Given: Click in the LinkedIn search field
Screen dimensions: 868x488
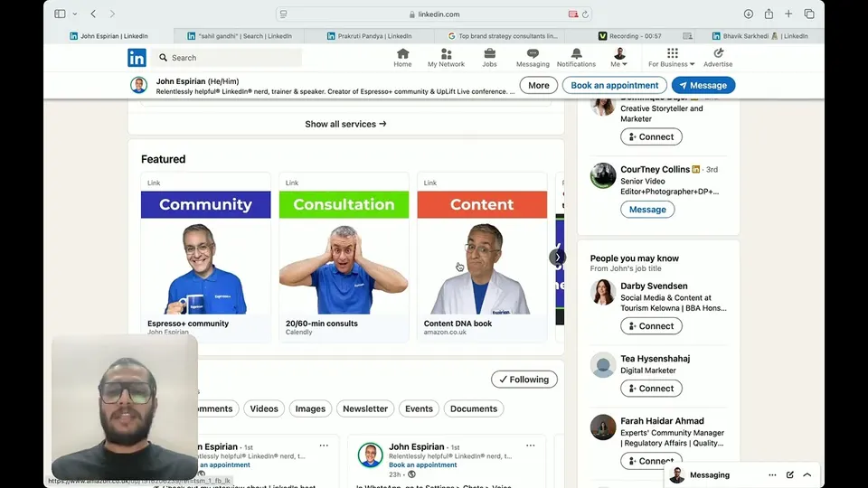Looking at the screenshot, I should tap(226, 58).
